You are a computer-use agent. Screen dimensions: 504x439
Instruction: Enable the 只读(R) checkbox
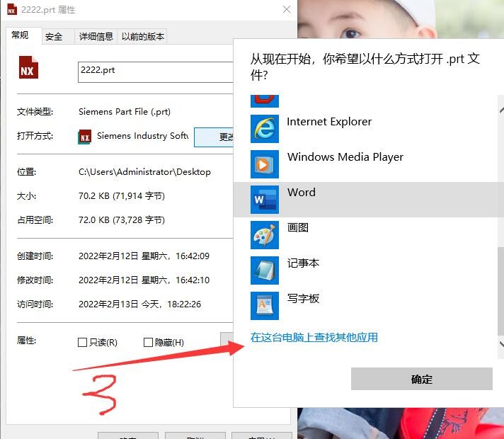83,343
